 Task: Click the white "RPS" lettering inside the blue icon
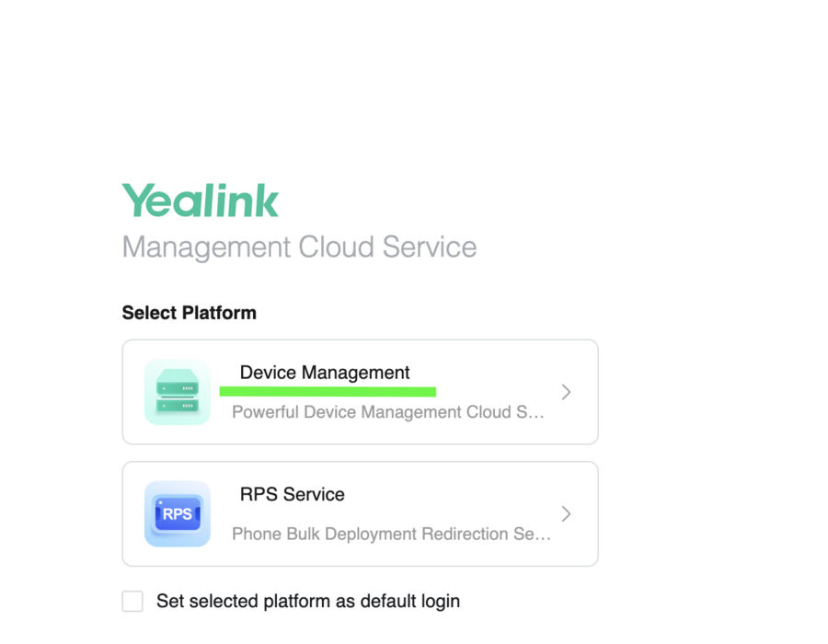click(178, 514)
